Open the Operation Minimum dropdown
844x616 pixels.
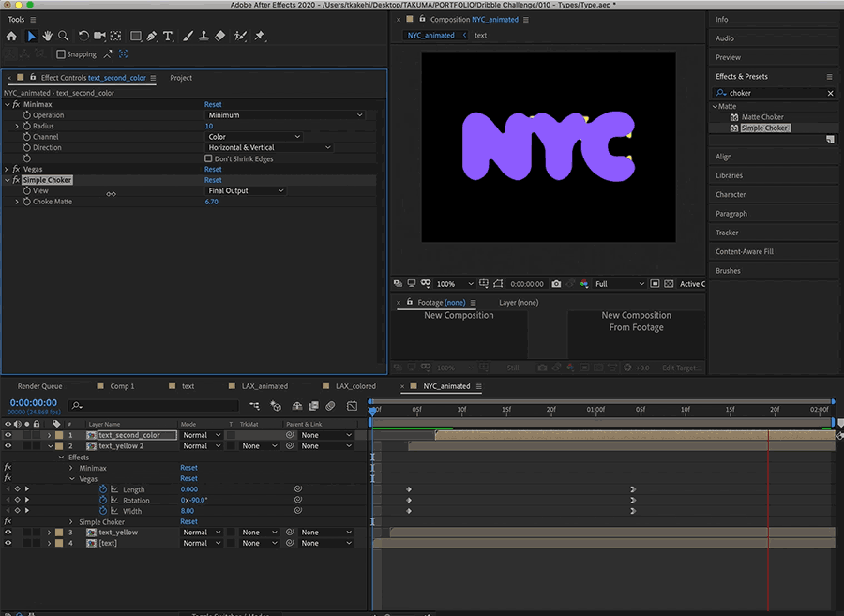[285, 115]
